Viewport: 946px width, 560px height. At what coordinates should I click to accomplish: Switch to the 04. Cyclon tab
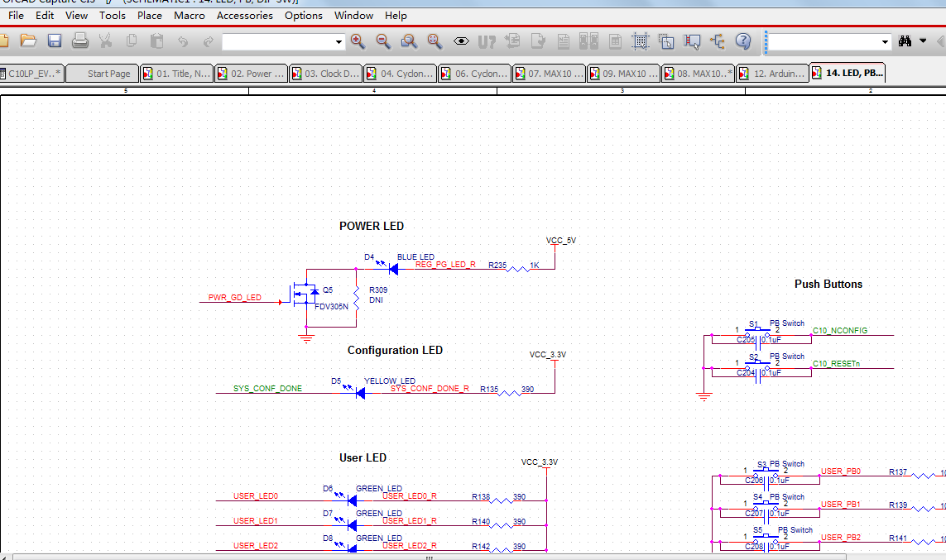pyautogui.click(x=400, y=74)
